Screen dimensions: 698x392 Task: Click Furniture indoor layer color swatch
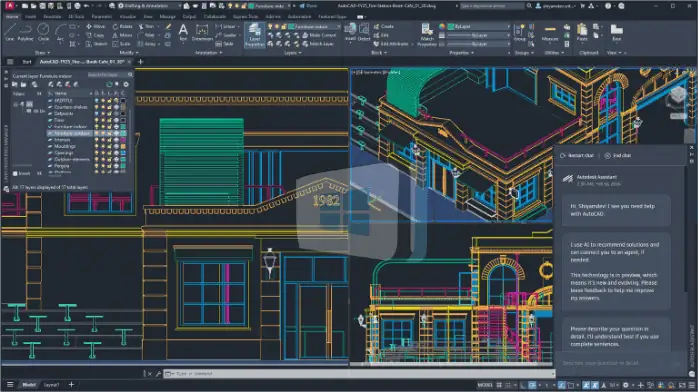(x=123, y=127)
